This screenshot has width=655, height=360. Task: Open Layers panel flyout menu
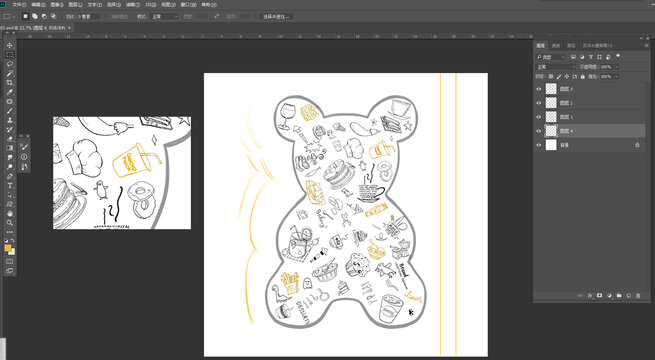(x=647, y=46)
